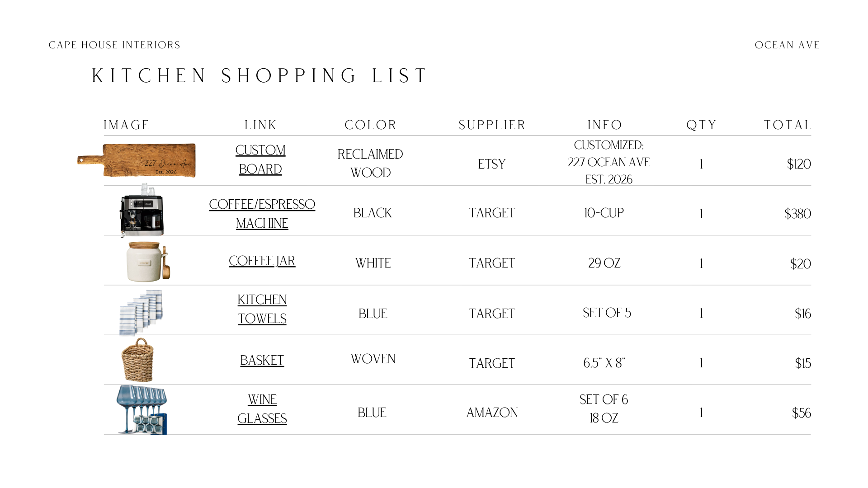
Task: Open the Kitchen Towels link
Action: 262,309
